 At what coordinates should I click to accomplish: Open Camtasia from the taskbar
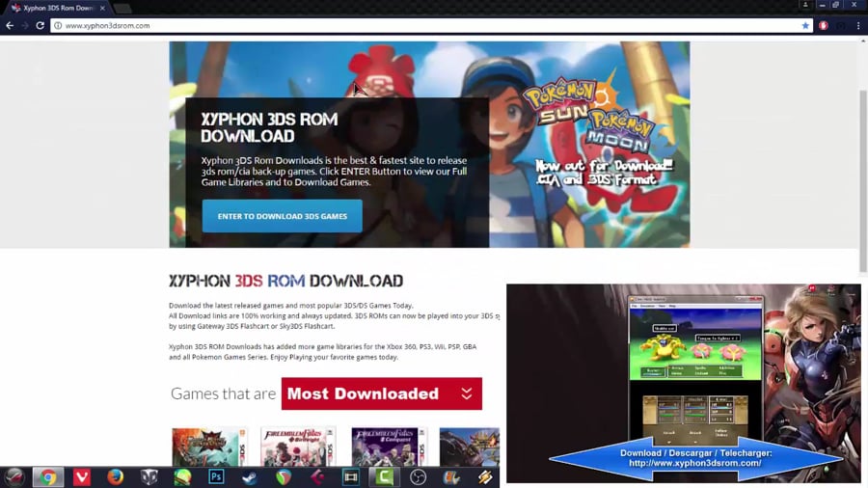click(x=384, y=477)
